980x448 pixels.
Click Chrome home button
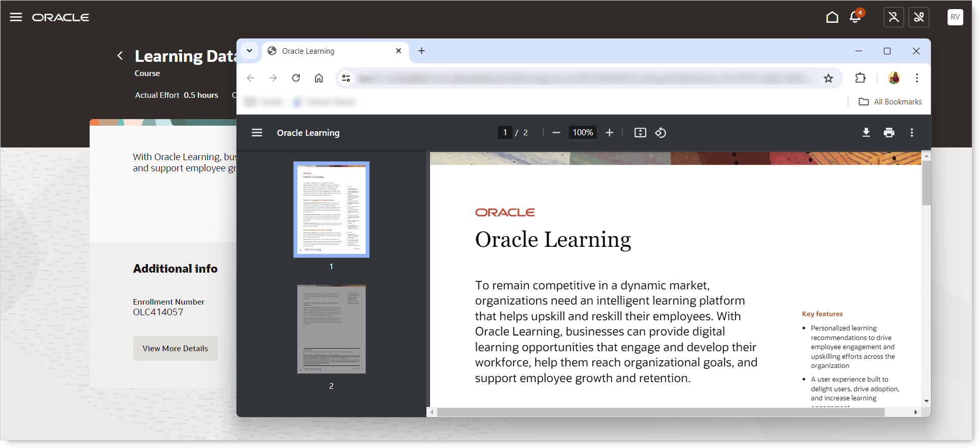[x=319, y=78]
